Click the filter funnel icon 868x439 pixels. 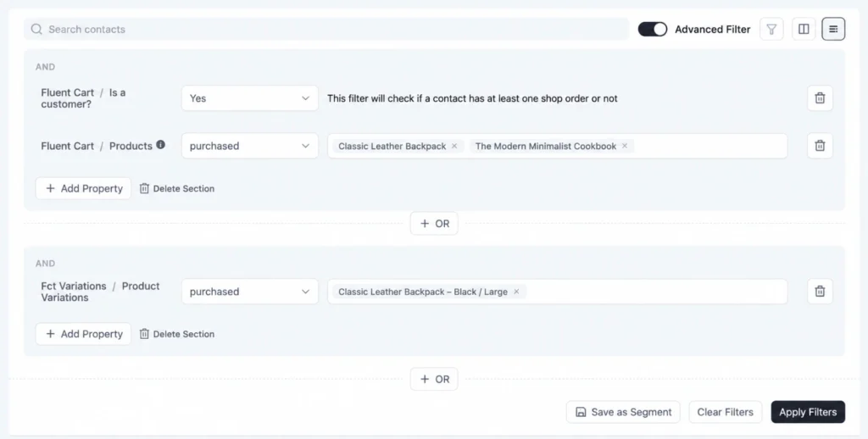click(x=771, y=30)
